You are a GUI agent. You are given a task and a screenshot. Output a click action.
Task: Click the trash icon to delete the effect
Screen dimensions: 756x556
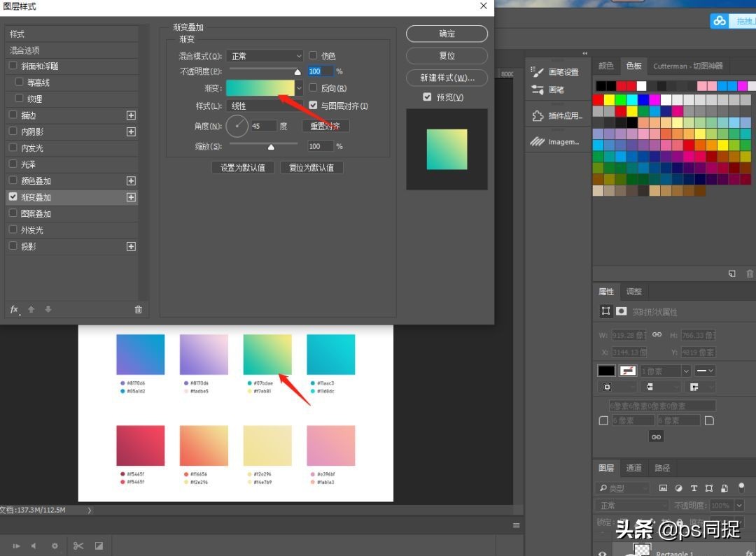[138, 309]
